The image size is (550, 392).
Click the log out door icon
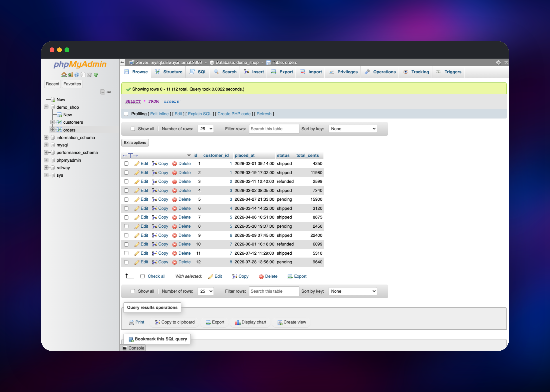click(71, 75)
